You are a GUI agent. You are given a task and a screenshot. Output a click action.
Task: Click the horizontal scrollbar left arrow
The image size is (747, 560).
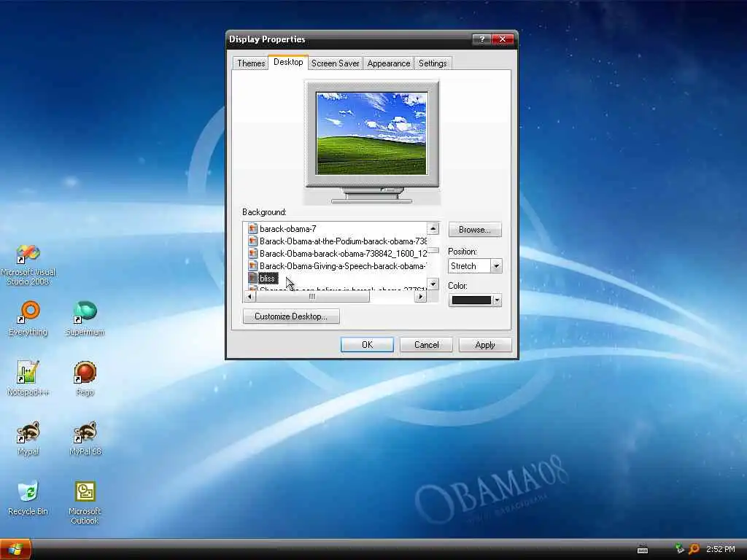pos(249,296)
